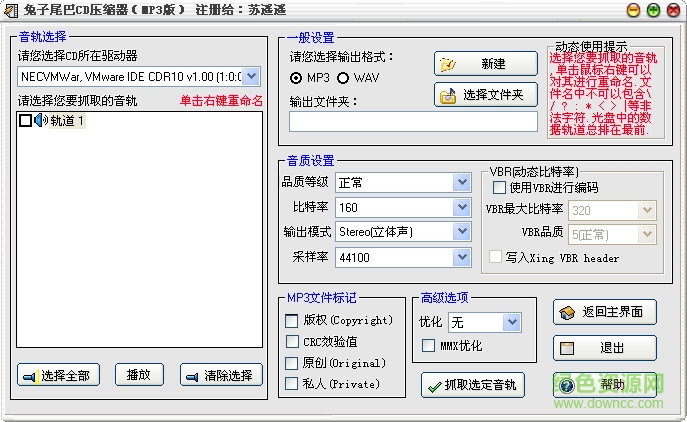This screenshot has height=422, width=687.
Task: Check 版权 (Copyright) option
Action: (x=291, y=320)
